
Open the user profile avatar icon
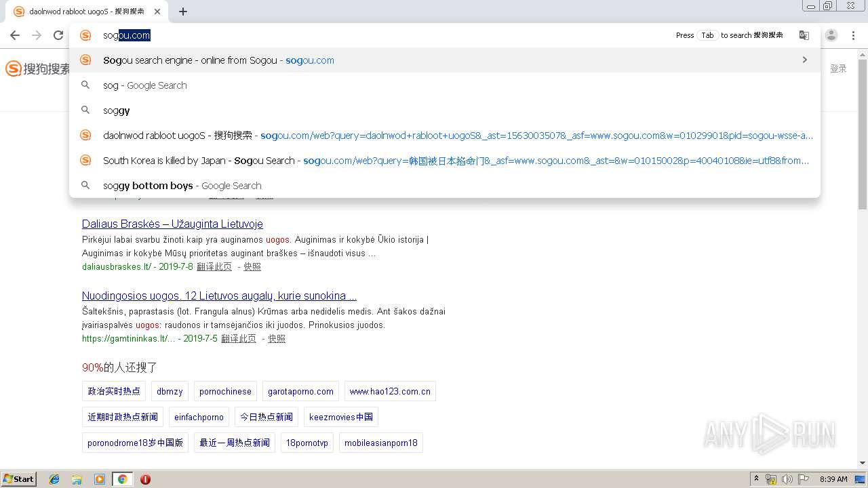pyautogui.click(x=831, y=35)
